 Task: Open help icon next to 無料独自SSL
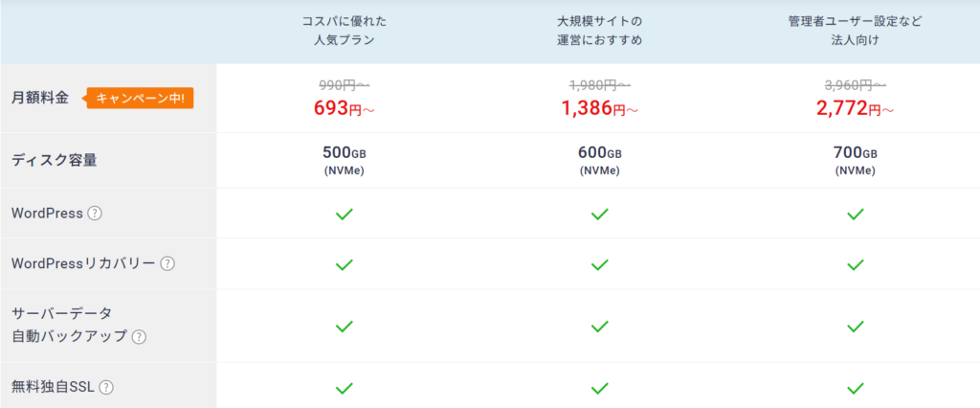[x=106, y=387]
